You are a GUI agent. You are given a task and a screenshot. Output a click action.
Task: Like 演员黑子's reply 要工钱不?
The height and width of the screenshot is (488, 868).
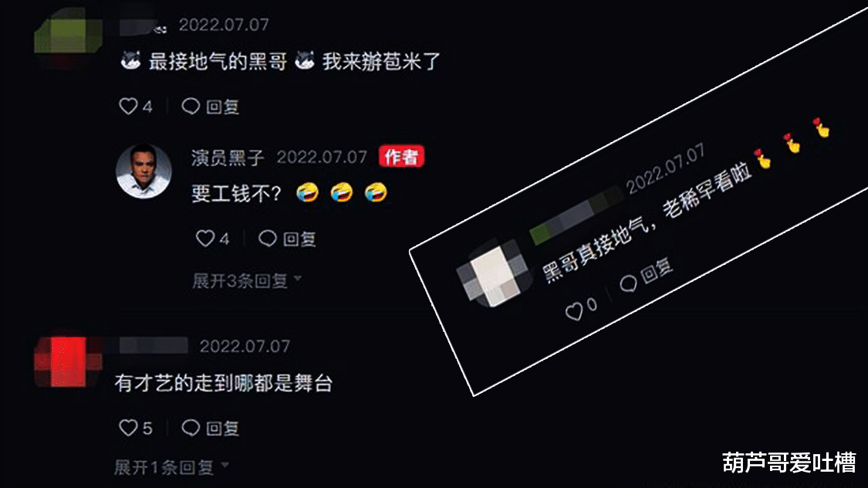204,239
